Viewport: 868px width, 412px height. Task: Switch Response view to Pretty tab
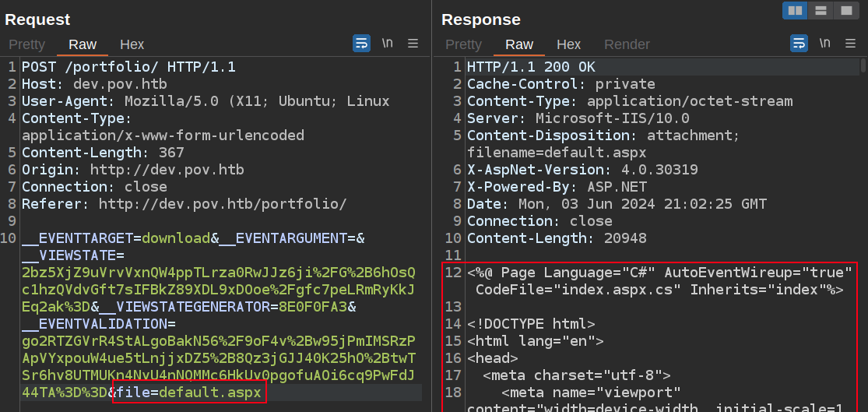click(463, 44)
